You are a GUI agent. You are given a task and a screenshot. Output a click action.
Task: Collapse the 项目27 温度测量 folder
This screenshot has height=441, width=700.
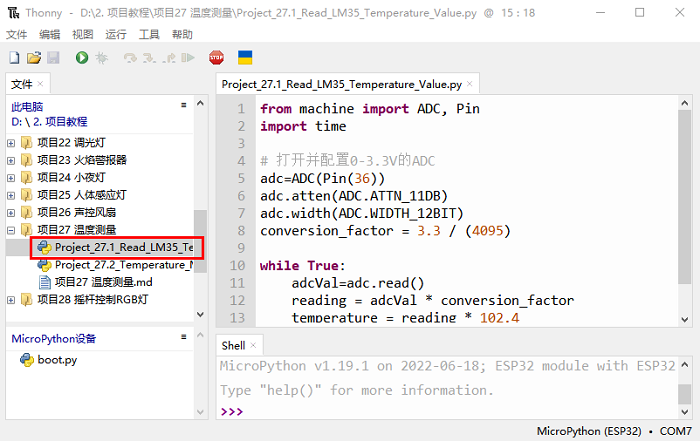[11, 230]
